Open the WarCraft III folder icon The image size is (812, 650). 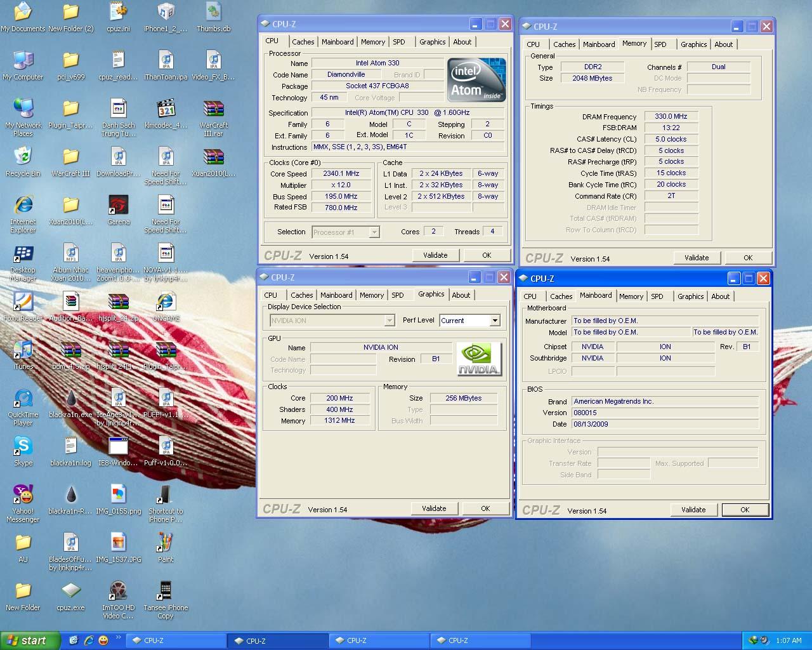pos(70,162)
